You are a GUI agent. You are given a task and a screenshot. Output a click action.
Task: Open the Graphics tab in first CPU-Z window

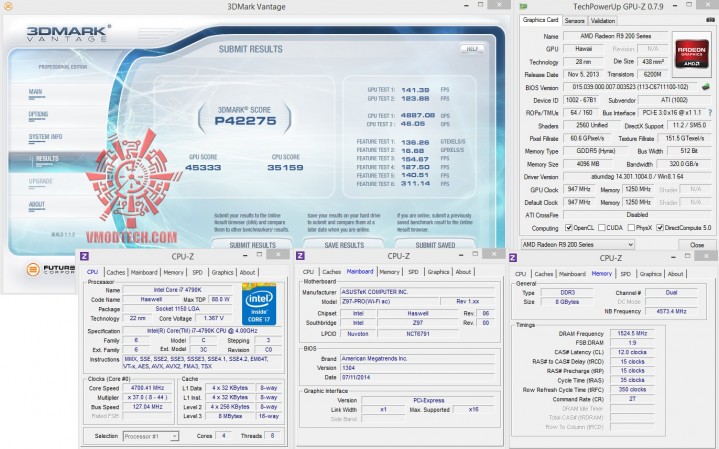(222, 272)
